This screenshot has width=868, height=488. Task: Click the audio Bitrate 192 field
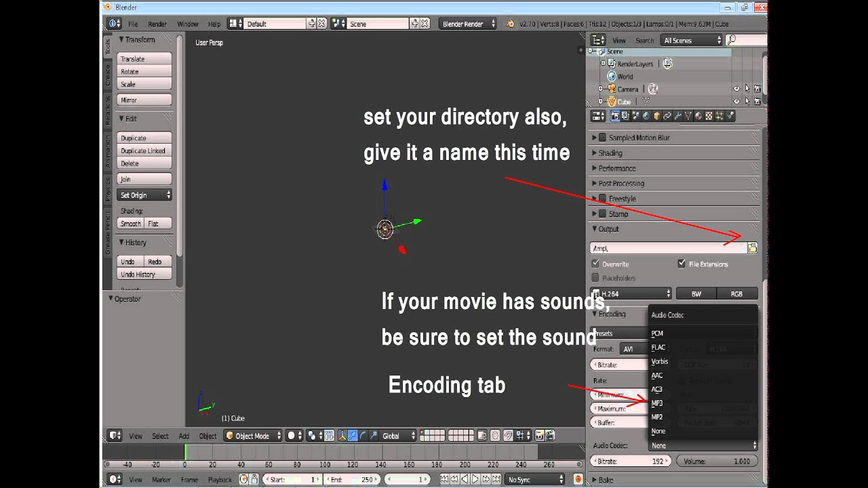click(631, 461)
